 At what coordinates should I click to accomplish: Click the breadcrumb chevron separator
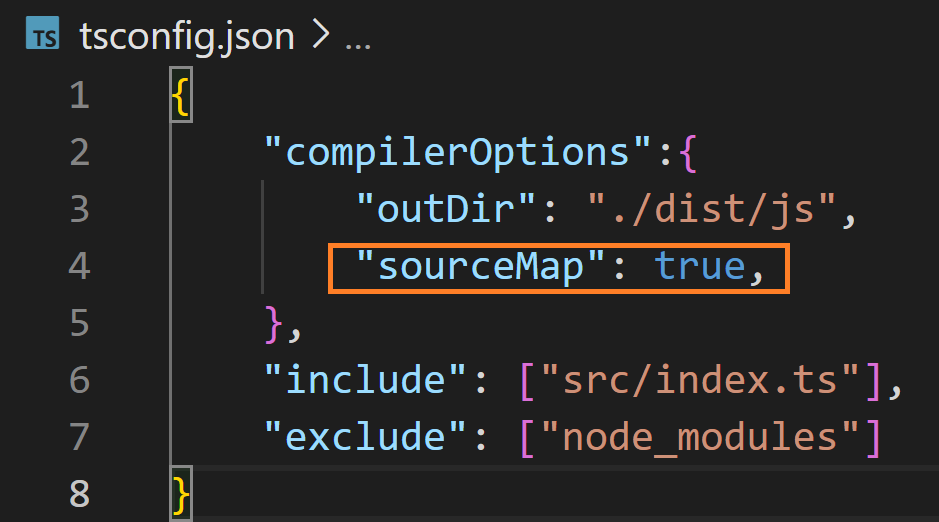[x=320, y=34]
